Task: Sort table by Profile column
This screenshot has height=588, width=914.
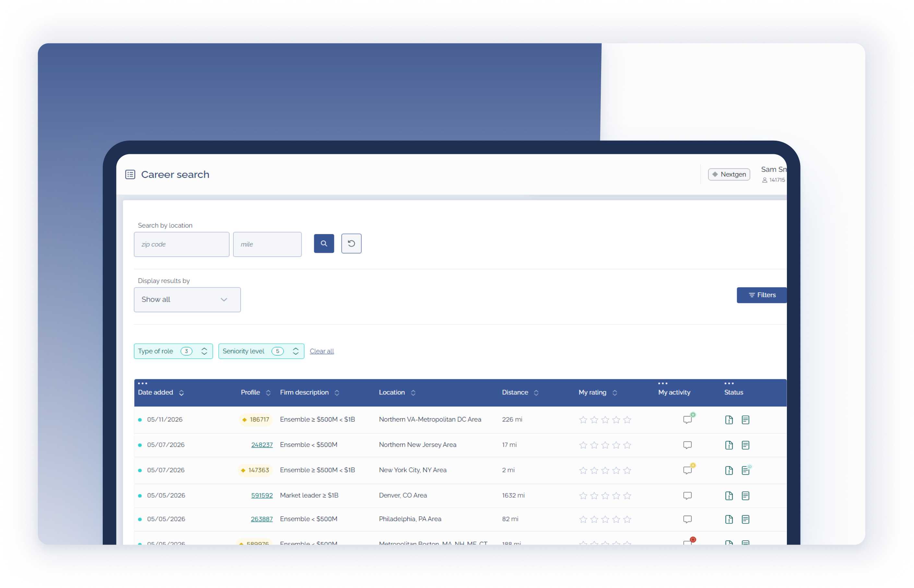Action: [x=268, y=393]
